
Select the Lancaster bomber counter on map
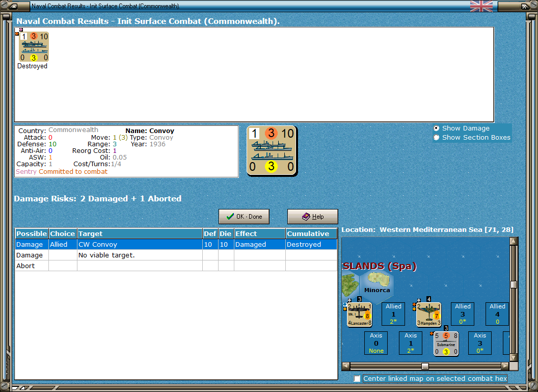[359, 315]
